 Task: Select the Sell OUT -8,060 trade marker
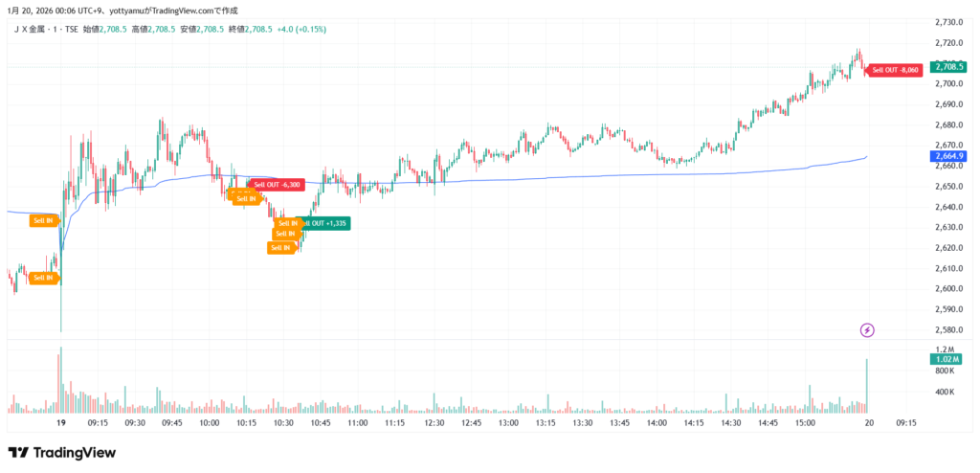(x=896, y=70)
